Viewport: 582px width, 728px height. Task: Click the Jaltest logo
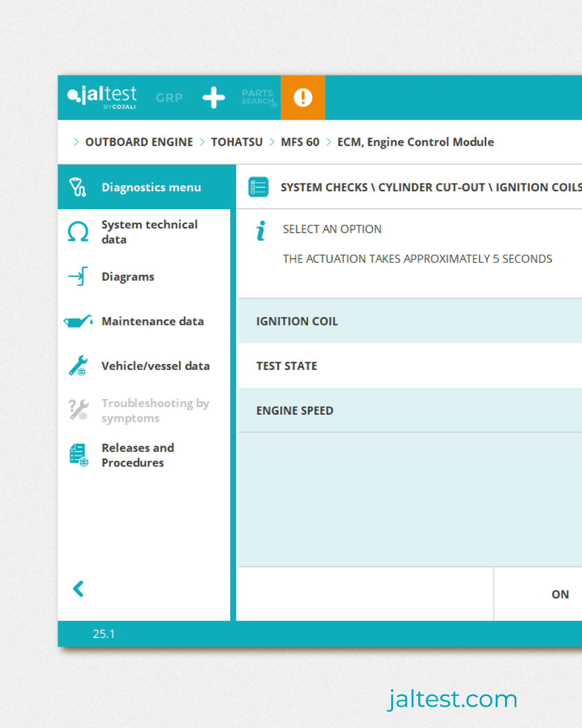102,97
